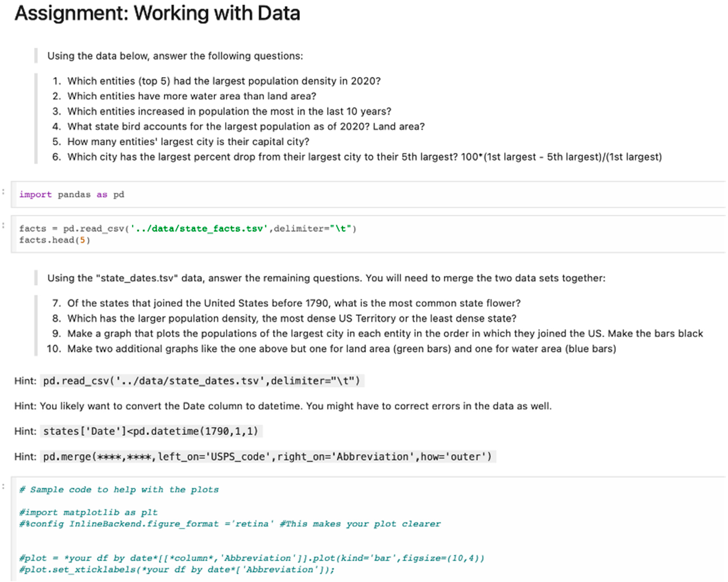Click the pd.merge hint code snippet
Image resolution: width=728 pixels, height=582 pixels.
267,457
